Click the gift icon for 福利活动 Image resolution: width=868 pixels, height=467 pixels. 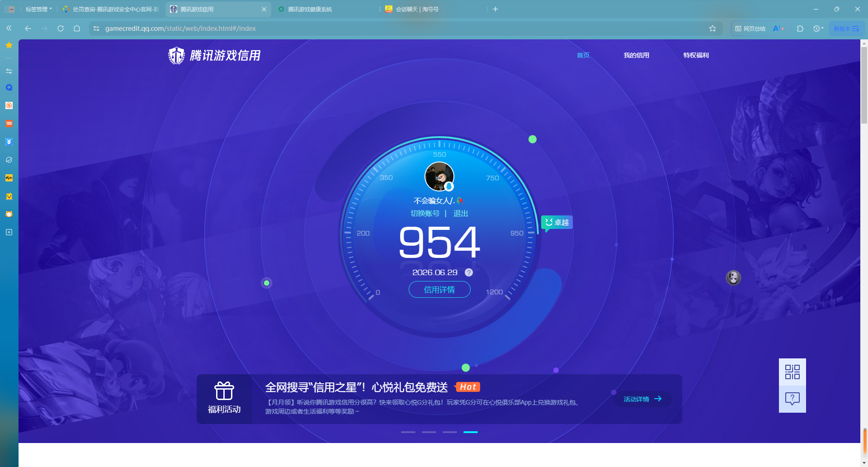point(224,391)
